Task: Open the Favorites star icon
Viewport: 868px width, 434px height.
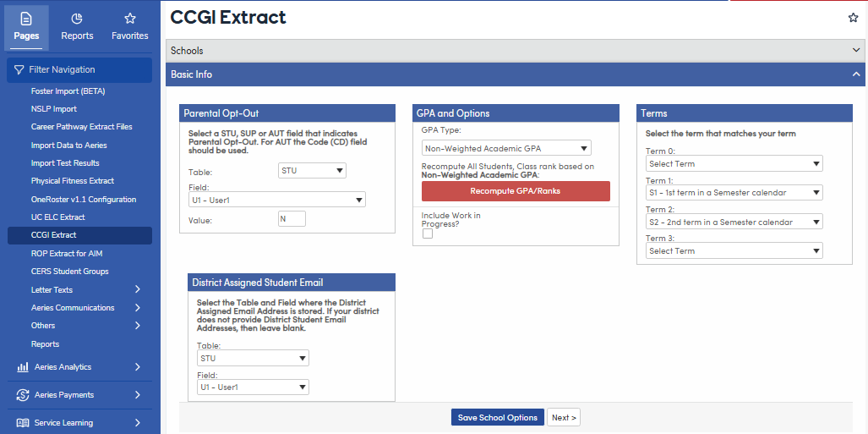Action: point(130,19)
